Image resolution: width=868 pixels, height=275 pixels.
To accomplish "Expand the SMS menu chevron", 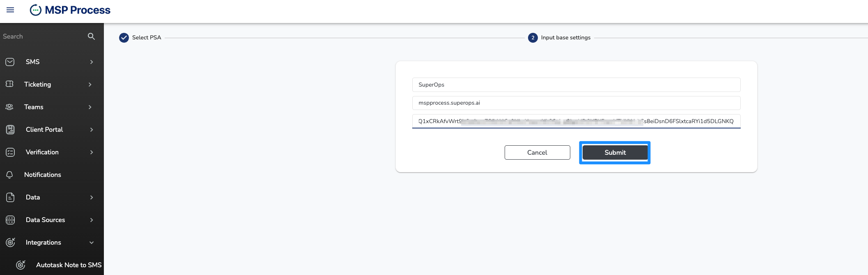I will click(92, 62).
